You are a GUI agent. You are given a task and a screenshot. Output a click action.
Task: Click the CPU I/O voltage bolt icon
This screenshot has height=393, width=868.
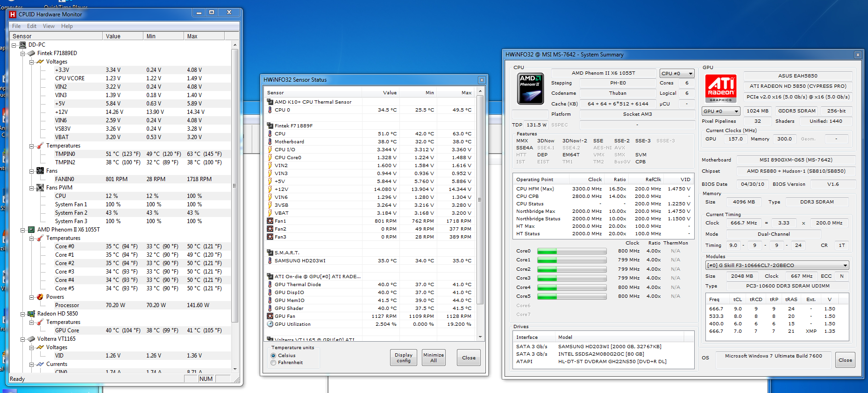tap(270, 149)
